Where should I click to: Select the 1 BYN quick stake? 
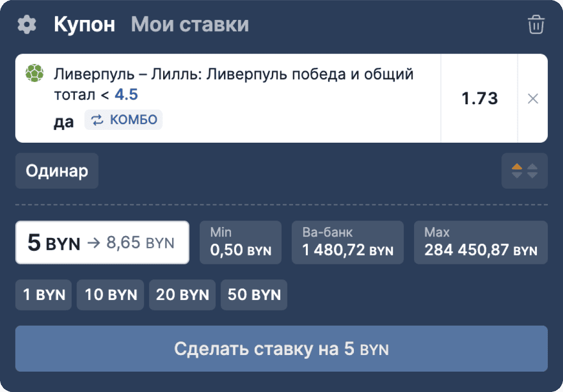44,295
